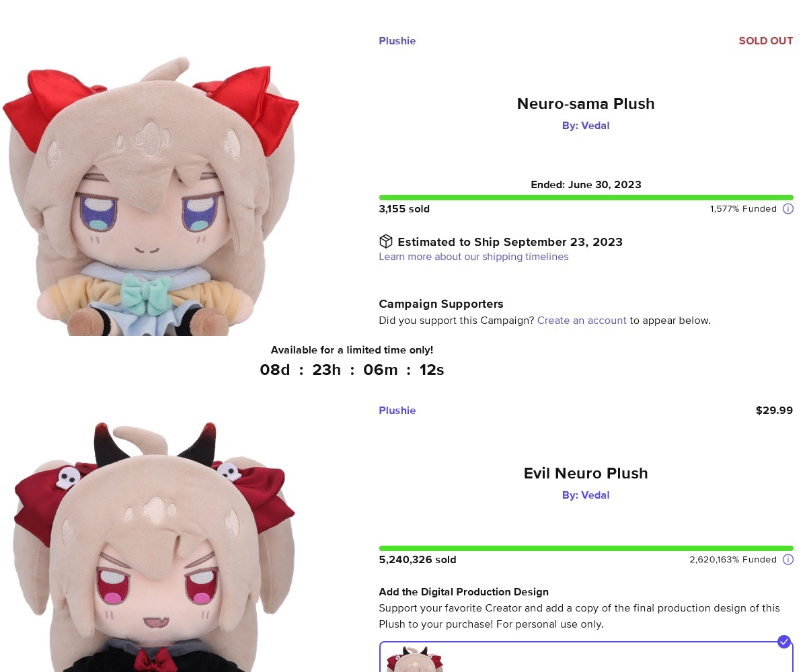The image size is (807, 672).
Task: Open Vedal's page from Neuro-sama Plush
Action: point(586,126)
